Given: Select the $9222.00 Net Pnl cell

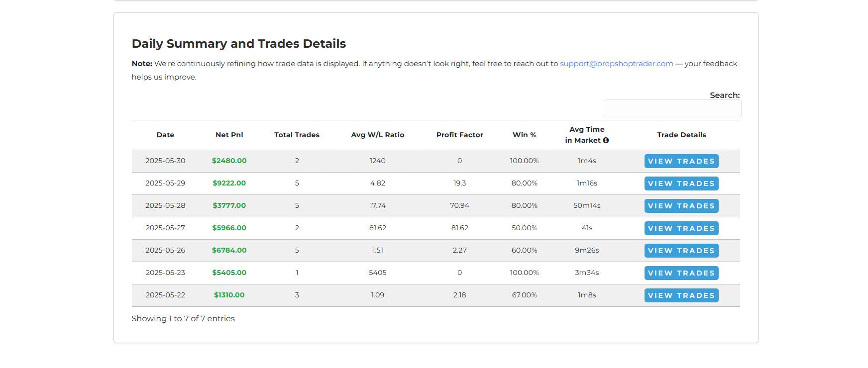Looking at the screenshot, I should (x=229, y=183).
